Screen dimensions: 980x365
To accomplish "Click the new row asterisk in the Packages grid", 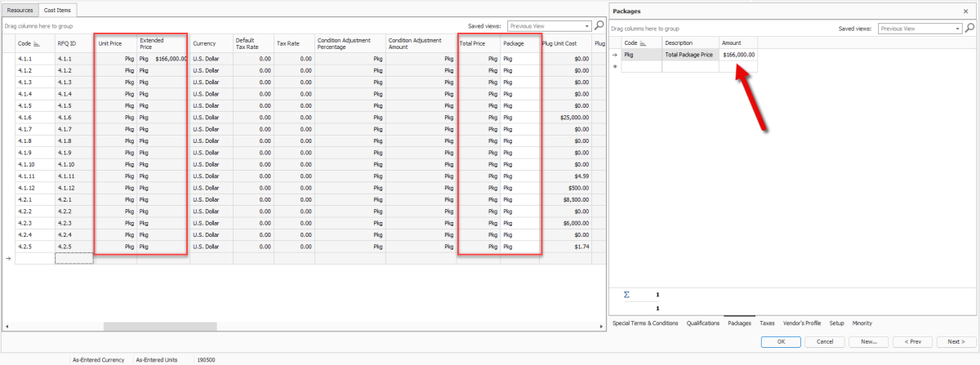I will point(616,67).
